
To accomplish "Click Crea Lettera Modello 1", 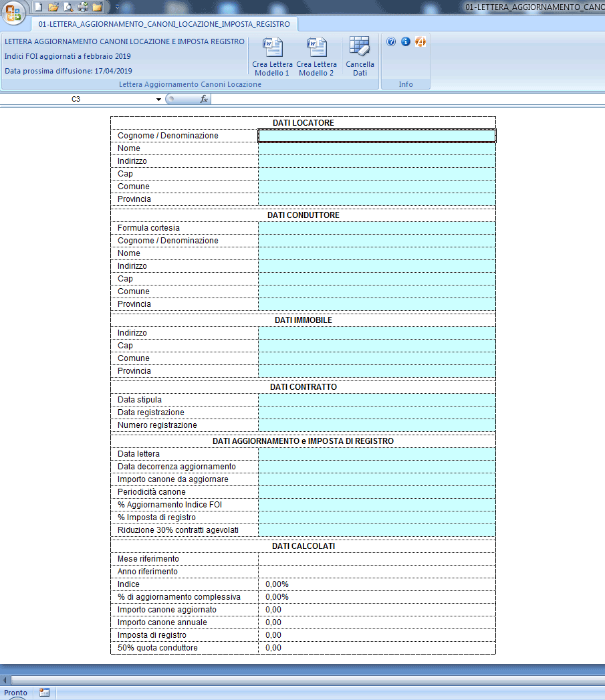I will [272, 56].
